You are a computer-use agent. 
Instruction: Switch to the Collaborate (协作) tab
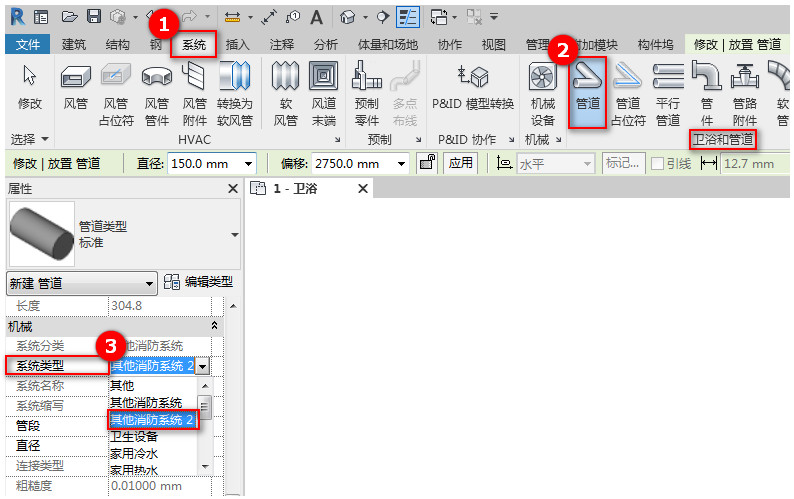tap(449, 45)
